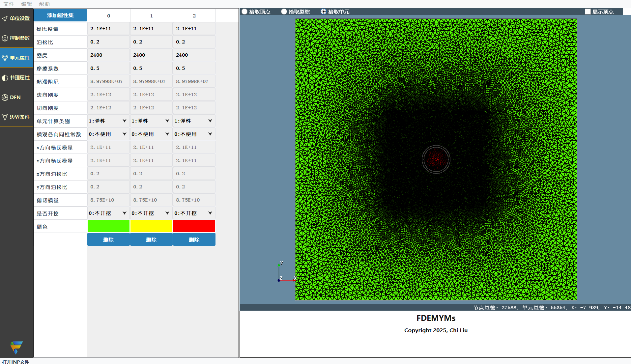Viewport: 631px width, 364px height.
Task: Enable the 显示顶点 checkbox
Action: (588, 12)
